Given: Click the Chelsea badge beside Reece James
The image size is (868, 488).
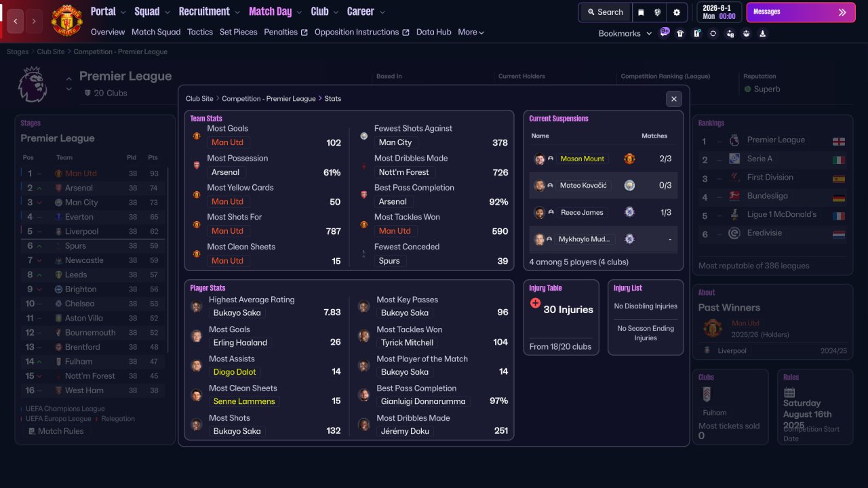Looking at the screenshot, I should click(x=629, y=212).
